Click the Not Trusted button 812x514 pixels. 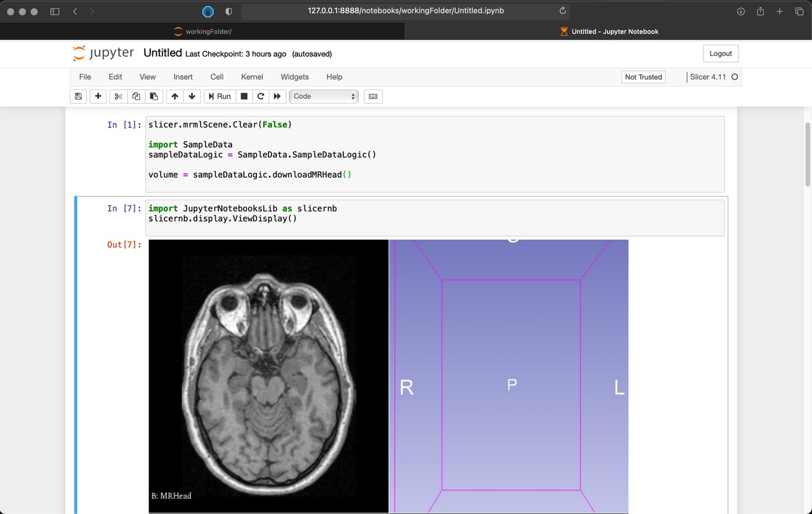coord(643,77)
